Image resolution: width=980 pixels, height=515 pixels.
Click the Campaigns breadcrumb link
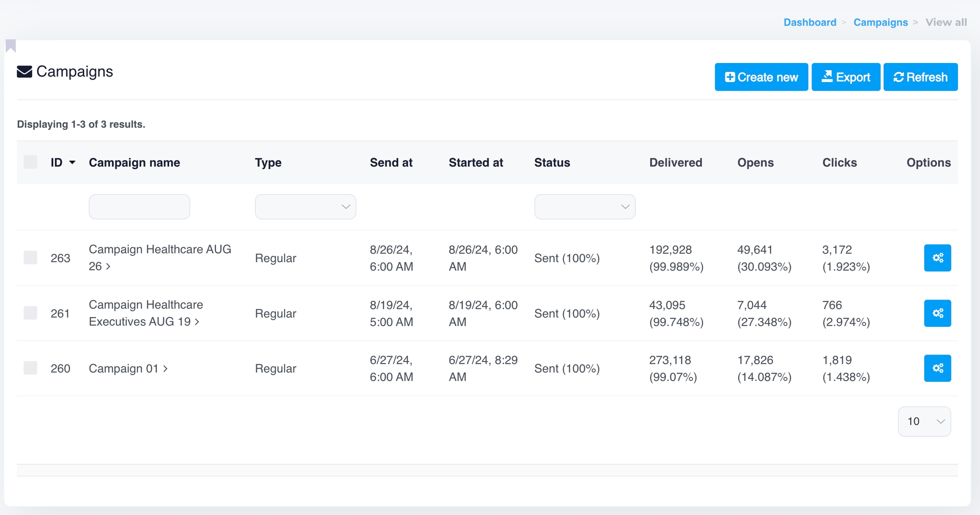click(x=880, y=22)
